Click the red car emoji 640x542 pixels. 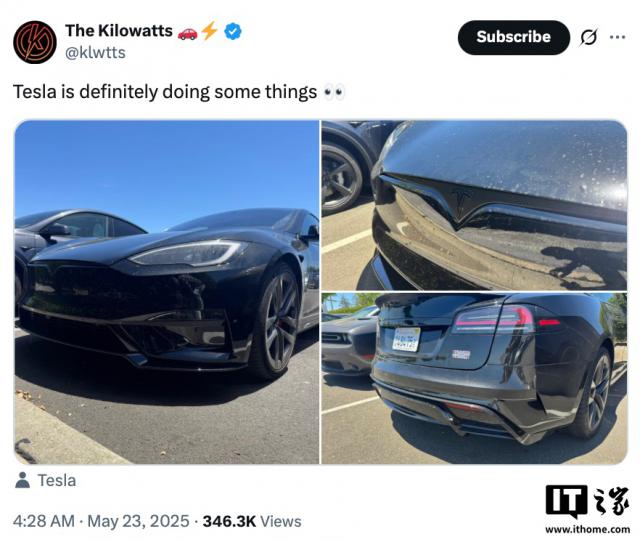[x=187, y=32]
